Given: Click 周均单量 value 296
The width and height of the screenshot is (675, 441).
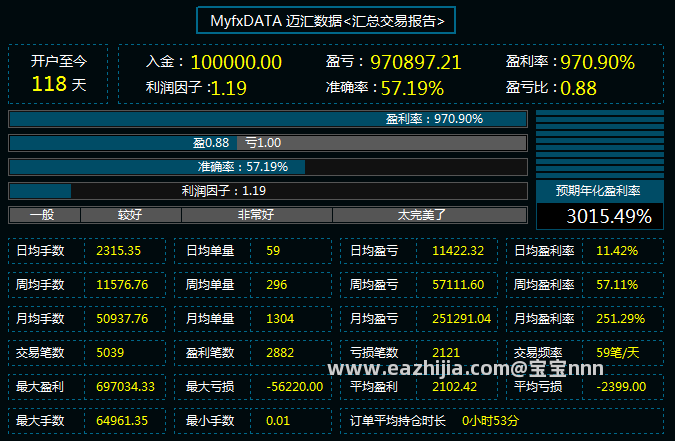Looking at the screenshot, I should click(x=276, y=285).
